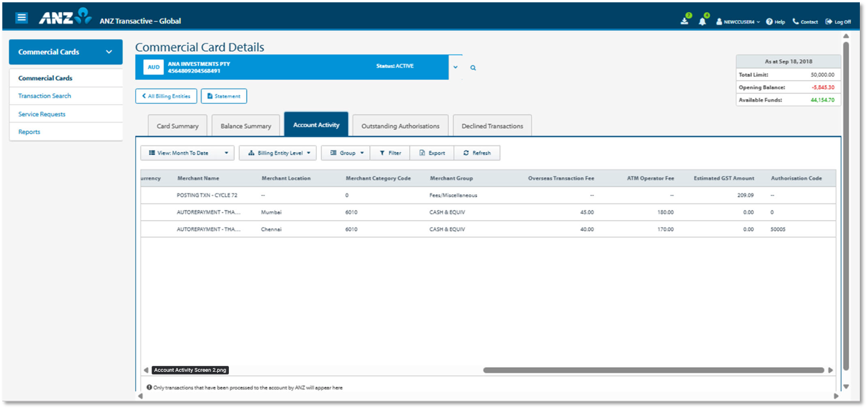Open the Group dropdown
The height and width of the screenshot is (409, 868).
coord(345,153)
